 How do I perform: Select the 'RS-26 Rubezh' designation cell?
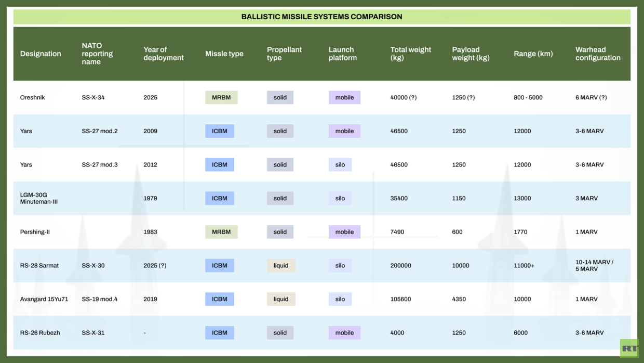click(x=40, y=333)
